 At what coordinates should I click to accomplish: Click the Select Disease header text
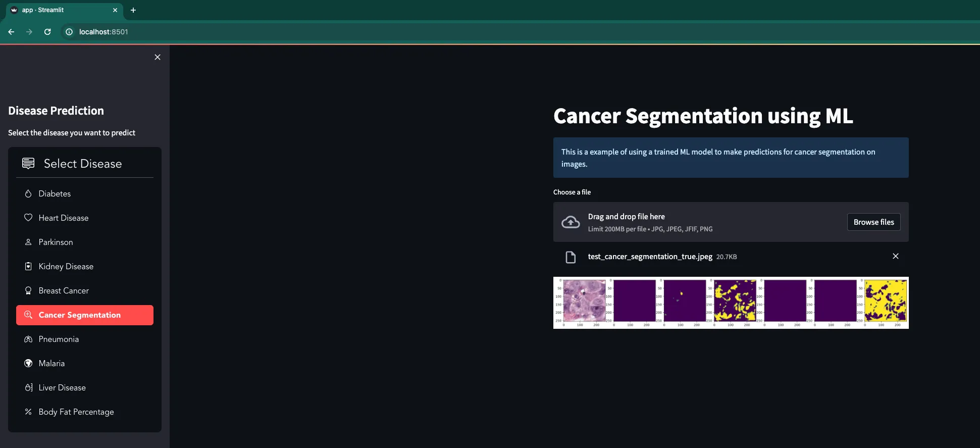pos(83,164)
